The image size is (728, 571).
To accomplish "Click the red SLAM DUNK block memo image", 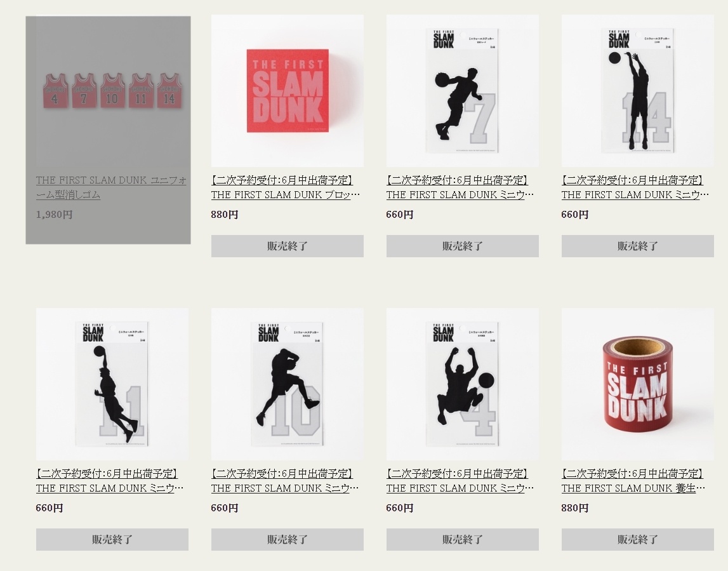I will 288,91.
